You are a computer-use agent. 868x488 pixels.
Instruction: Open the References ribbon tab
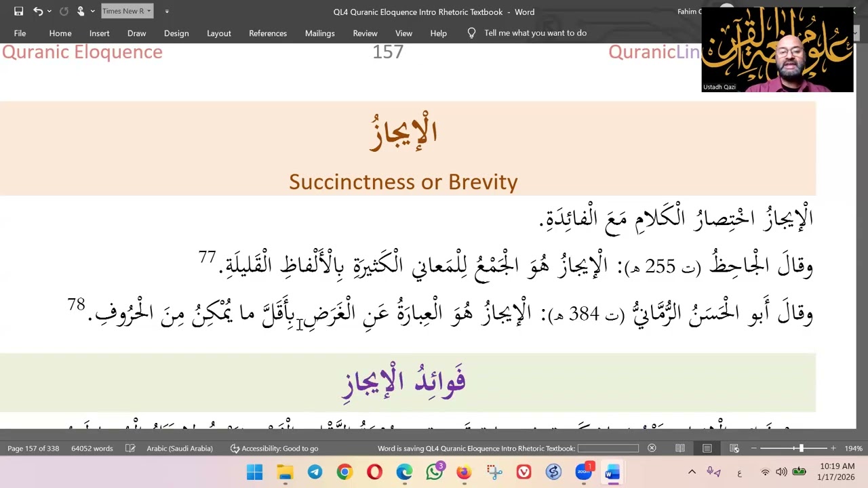coord(268,33)
